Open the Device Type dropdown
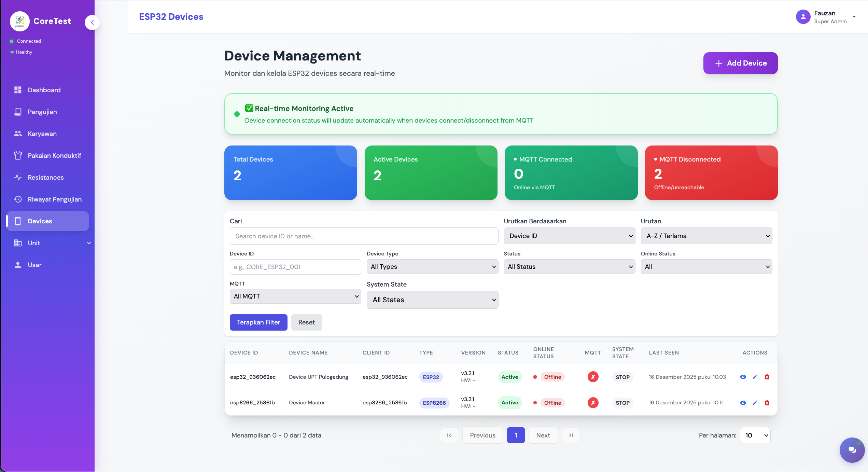Viewport: 868px width, 472px height. pyautogui.click(x=432, y=266)
